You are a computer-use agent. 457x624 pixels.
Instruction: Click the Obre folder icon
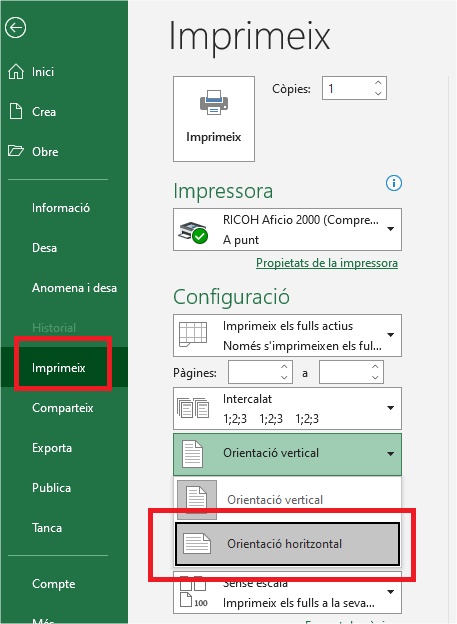coord(16,151)
